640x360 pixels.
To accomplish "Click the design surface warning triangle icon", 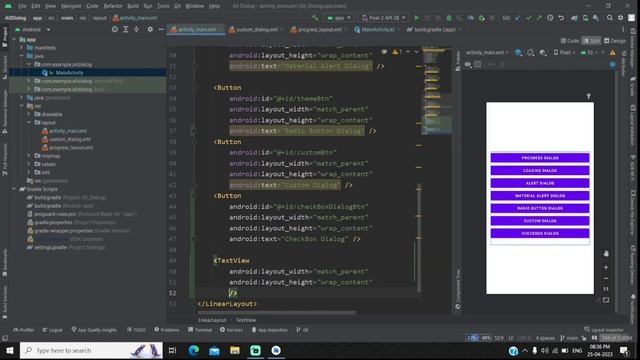I will pyautogui.click(x=613, y=53).
